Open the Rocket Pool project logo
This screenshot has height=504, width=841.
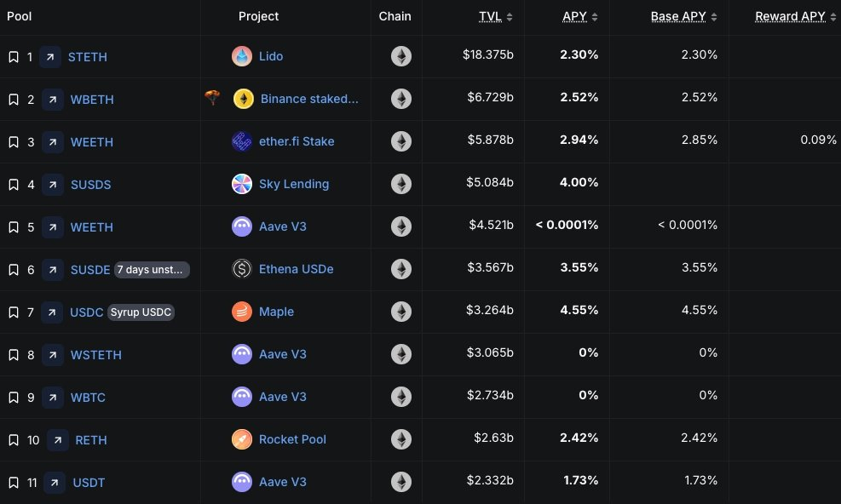[x=242, y=439]
